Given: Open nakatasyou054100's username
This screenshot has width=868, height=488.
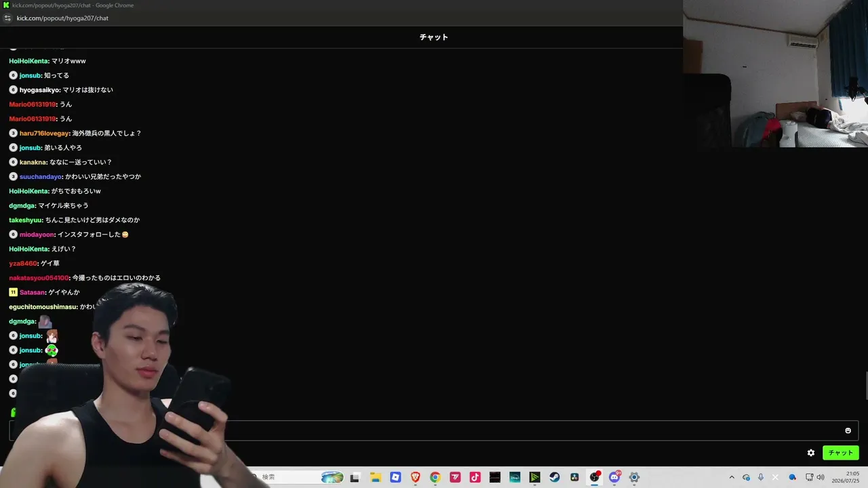Looking at the screenshot, I should tap(39, 278).
